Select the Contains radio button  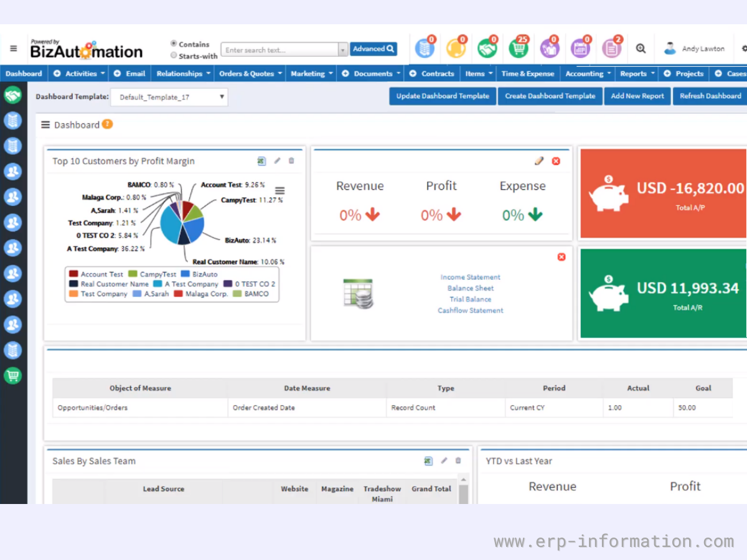click(x=174, y=44)
